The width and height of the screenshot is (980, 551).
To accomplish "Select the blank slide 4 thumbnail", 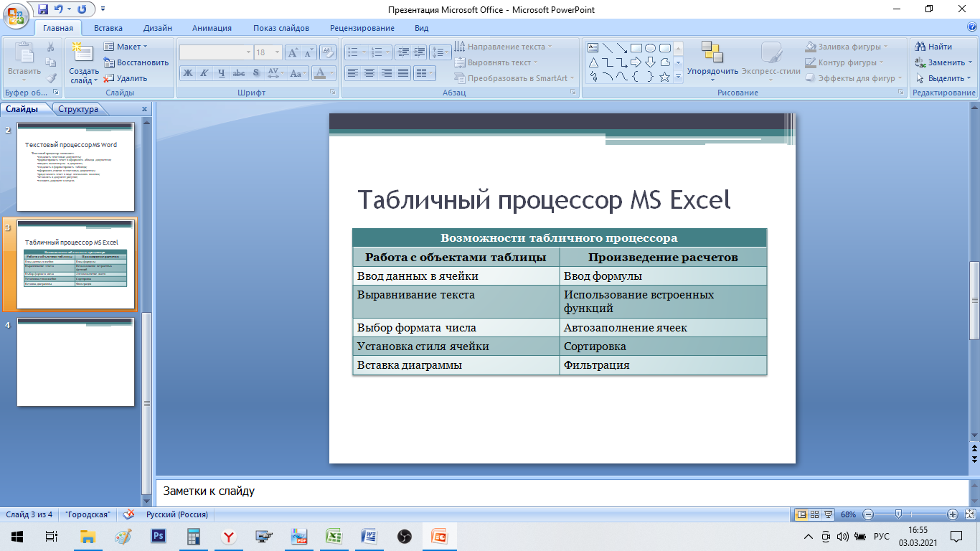I will pos(75,362).
